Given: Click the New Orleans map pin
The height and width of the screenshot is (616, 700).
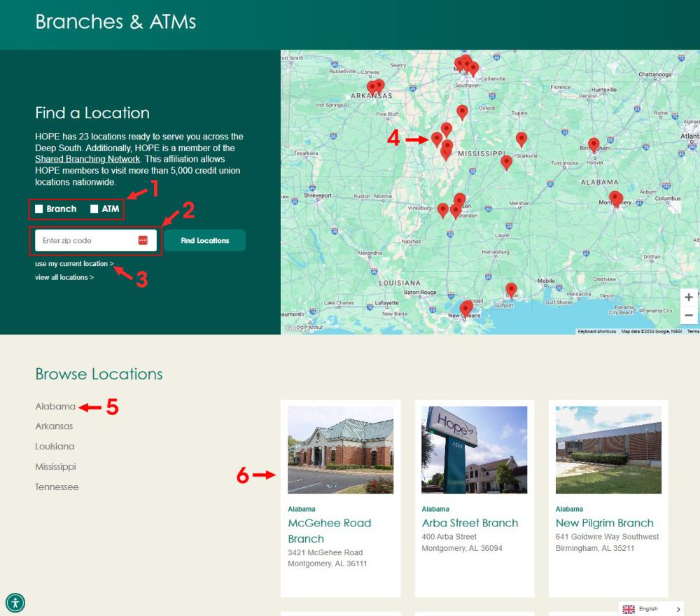Looking at the screenshot, I should coord(465,308).
